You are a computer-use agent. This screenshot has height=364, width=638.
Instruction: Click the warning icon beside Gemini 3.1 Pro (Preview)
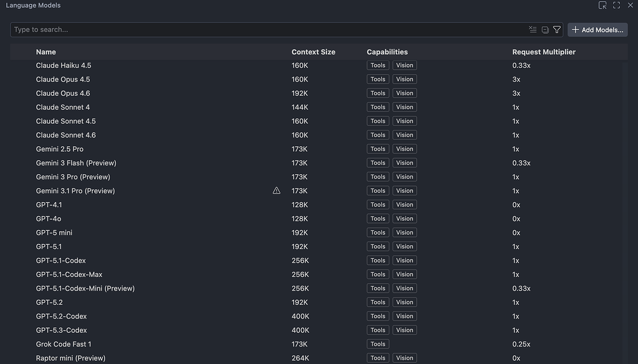[276, 190]
